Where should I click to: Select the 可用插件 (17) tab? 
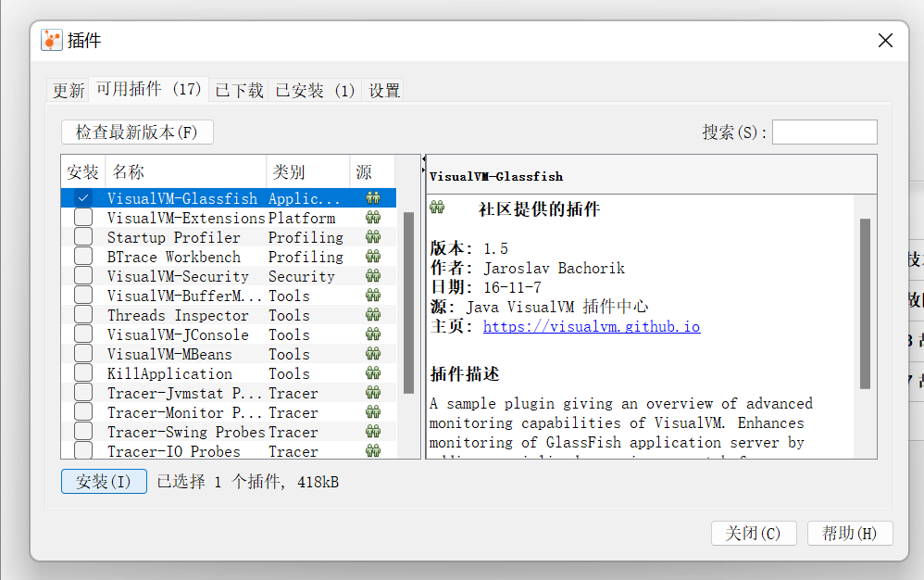149,89
